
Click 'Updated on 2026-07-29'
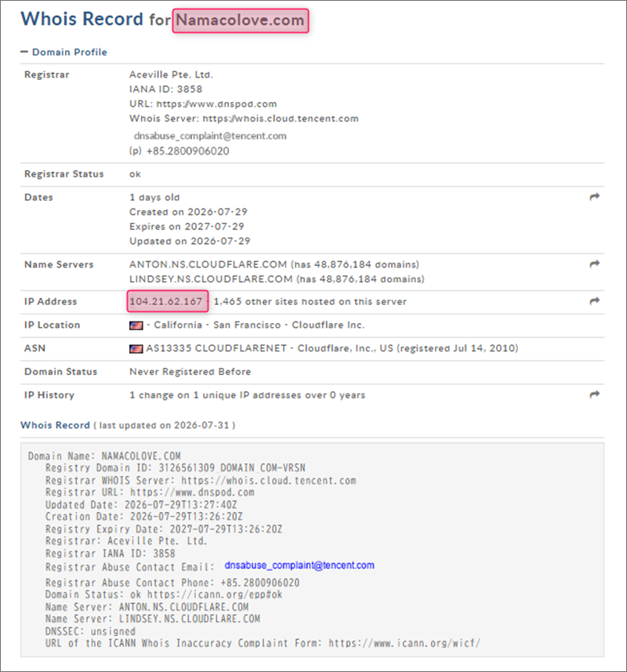190,241
